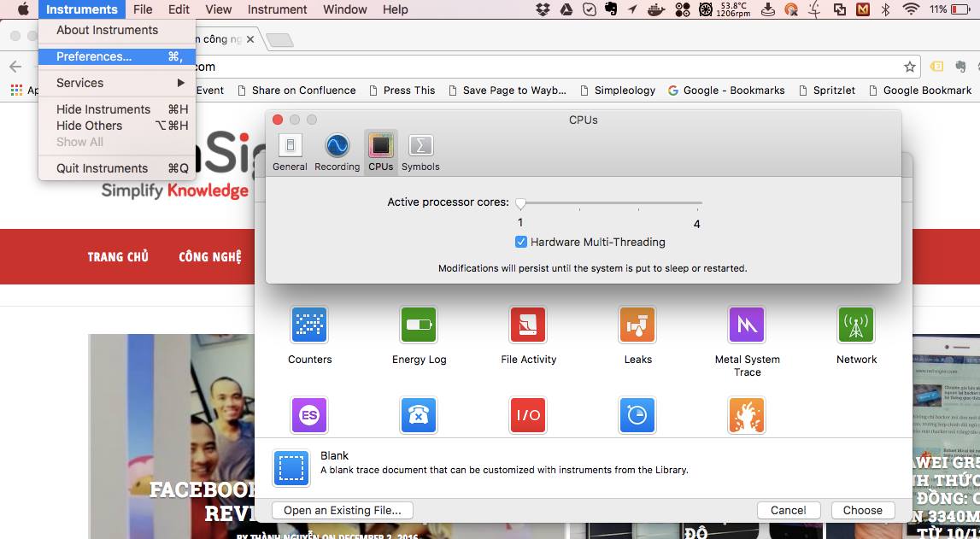Expand the Services submenu

[x=117, y=83]
